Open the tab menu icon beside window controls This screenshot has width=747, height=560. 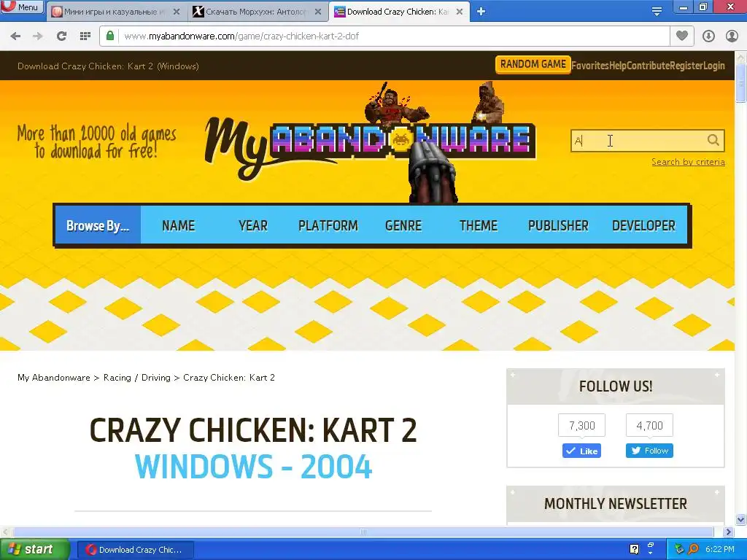(x=657, y=12)
